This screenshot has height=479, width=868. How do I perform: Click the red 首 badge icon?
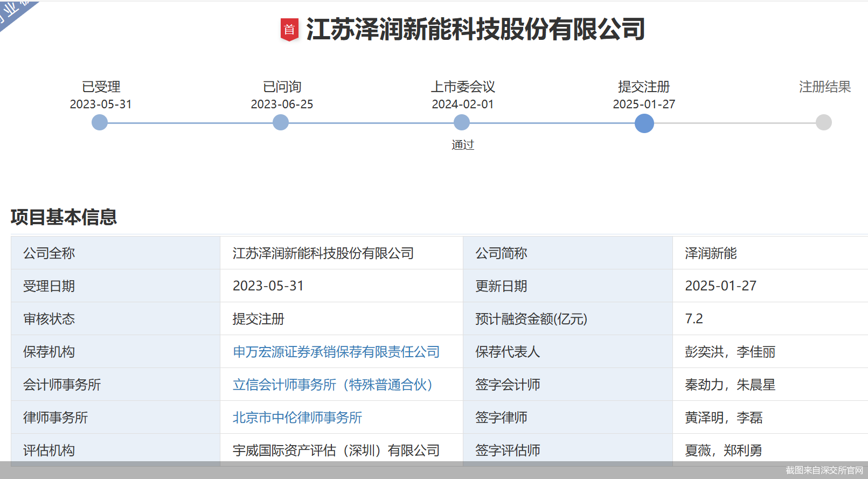click(289, 30)
